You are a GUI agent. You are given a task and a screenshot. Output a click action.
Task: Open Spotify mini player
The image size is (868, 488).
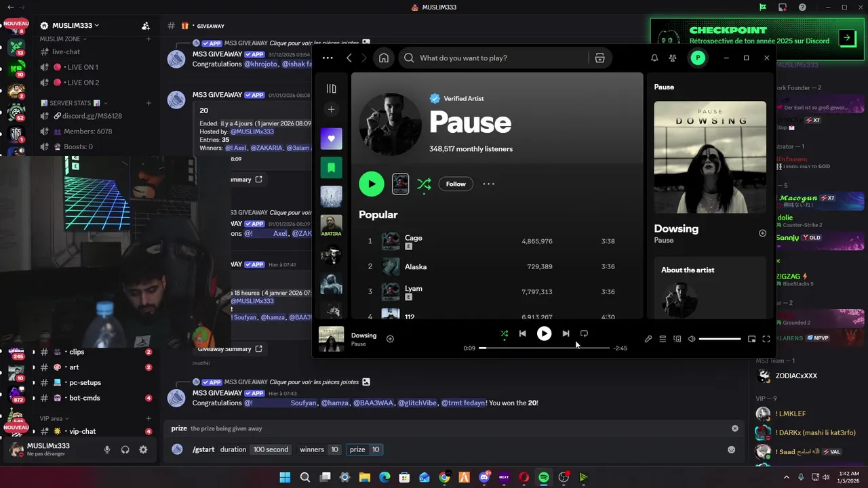coord(751,339)
